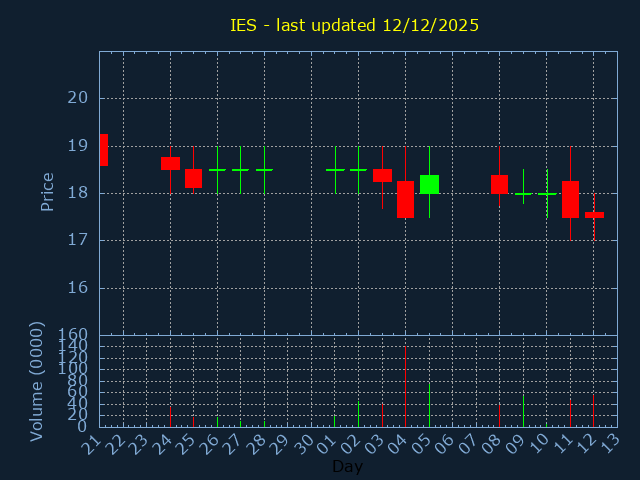Click the Day label below the x-axis
Viewport: 640px width, 480px height.
pos(347,466)
